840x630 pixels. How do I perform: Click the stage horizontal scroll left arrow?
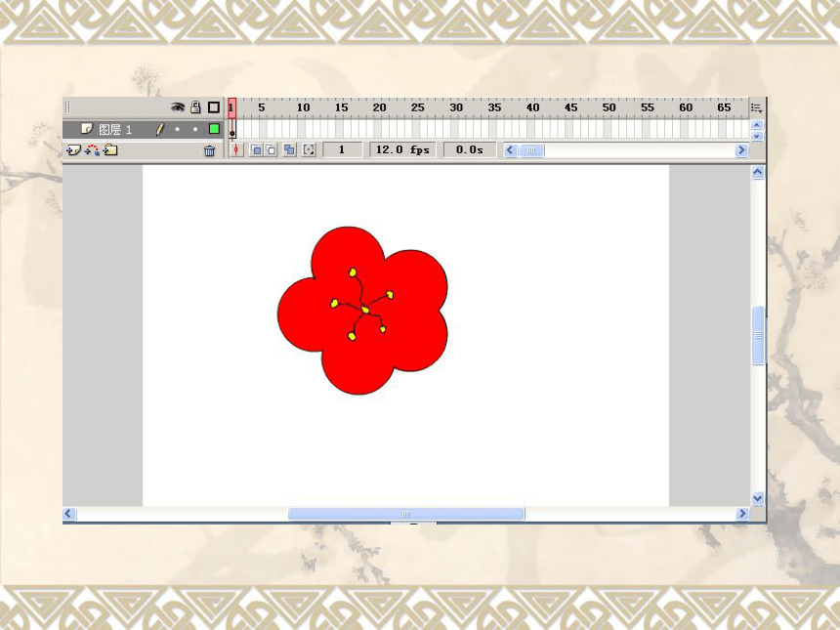[x=68, y=514]
